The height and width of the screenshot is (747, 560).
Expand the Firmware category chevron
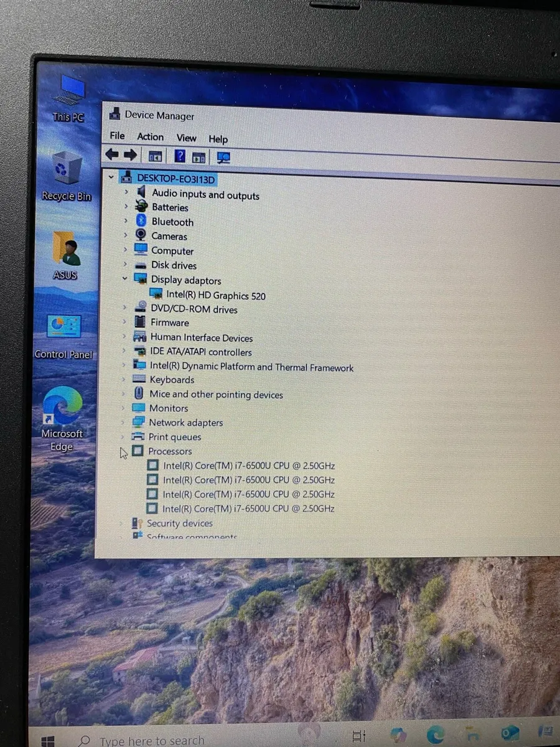(124, 322)
